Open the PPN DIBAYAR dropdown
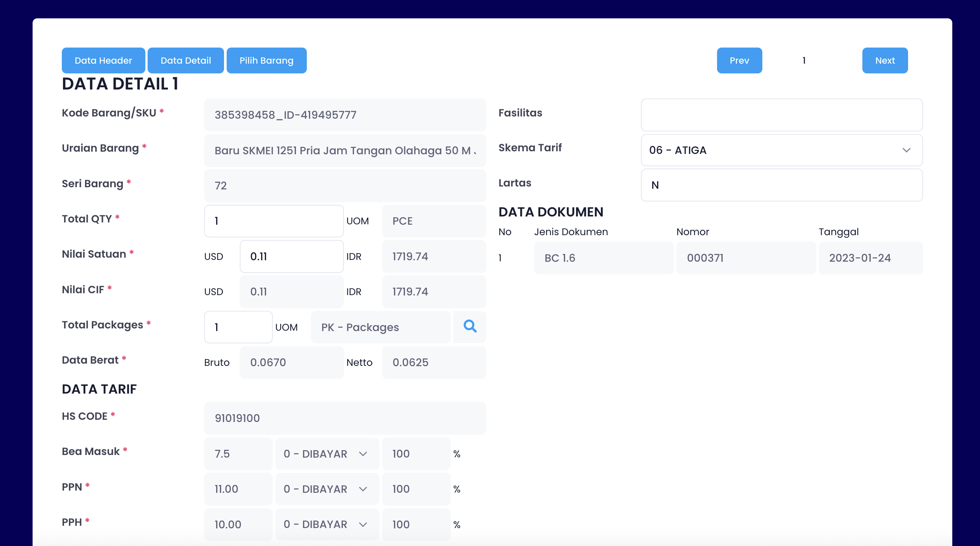This screenshot has width=980, height=546. [x=326, y=489]
